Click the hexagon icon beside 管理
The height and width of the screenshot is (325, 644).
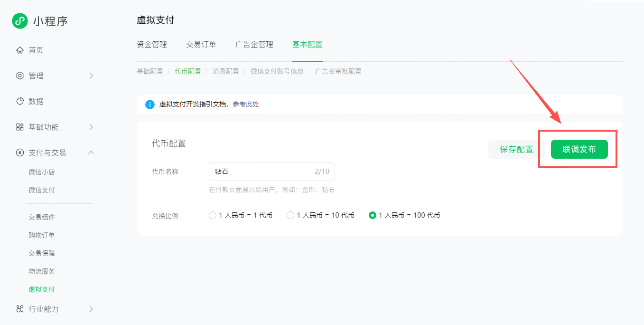pos(20,76)
